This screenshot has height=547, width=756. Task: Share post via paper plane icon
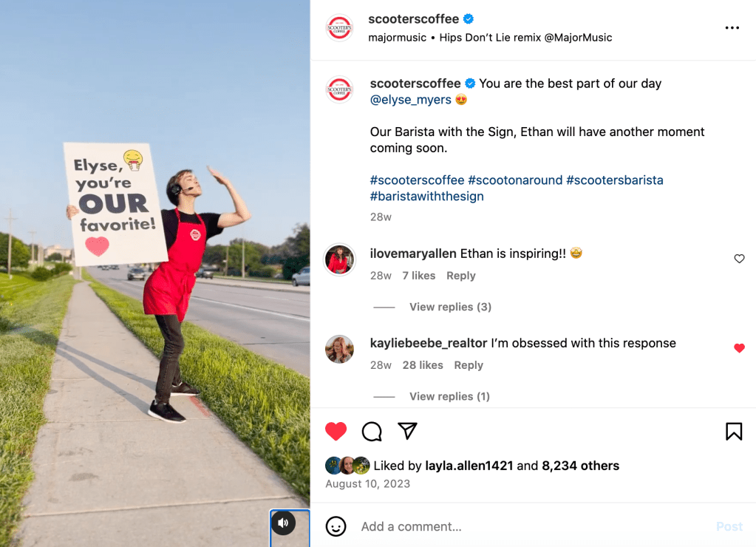[x=407, y=431]
